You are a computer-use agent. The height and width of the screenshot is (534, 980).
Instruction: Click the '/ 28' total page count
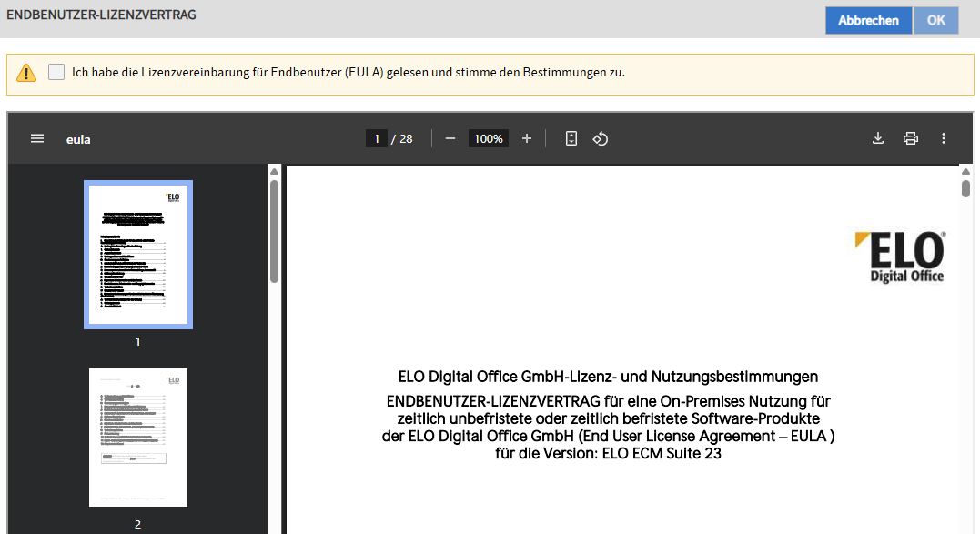(402, 138)
